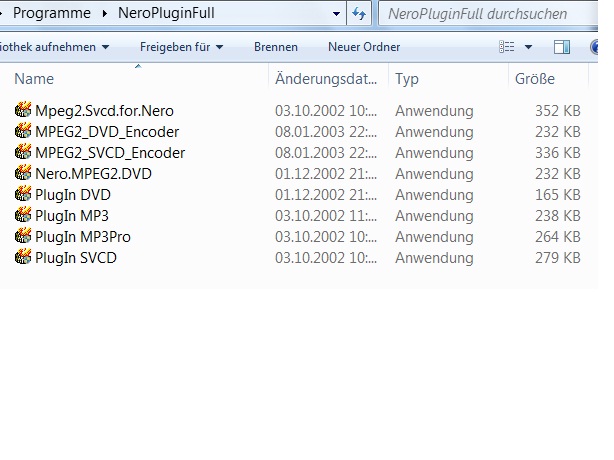
Task: Click the NeroPluginFull durchsuchen search field
Action: coord(488,14)
